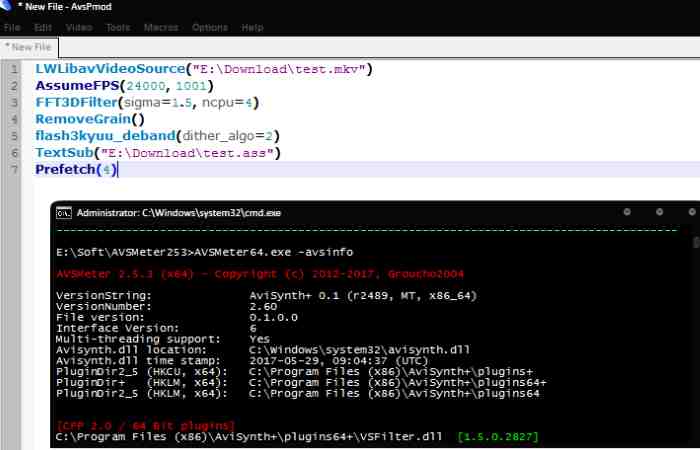
Task: Click the AvsPmod application icon in title bar
Action: coord(6,6)
